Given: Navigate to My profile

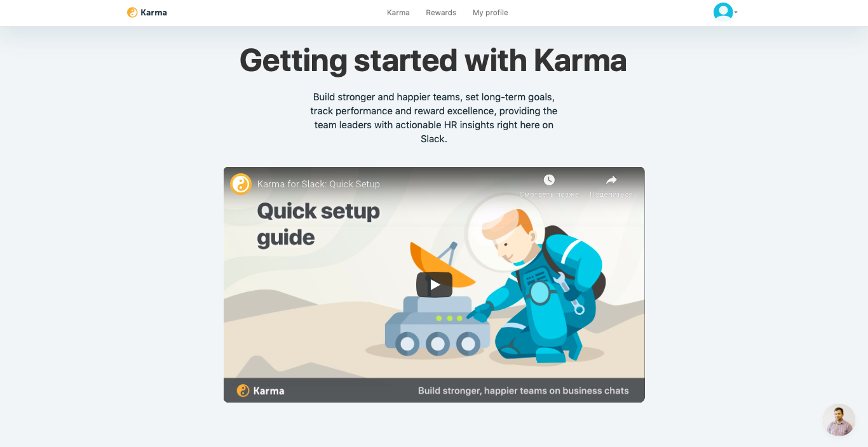Looking at the screenshot, I should point(491,13).
